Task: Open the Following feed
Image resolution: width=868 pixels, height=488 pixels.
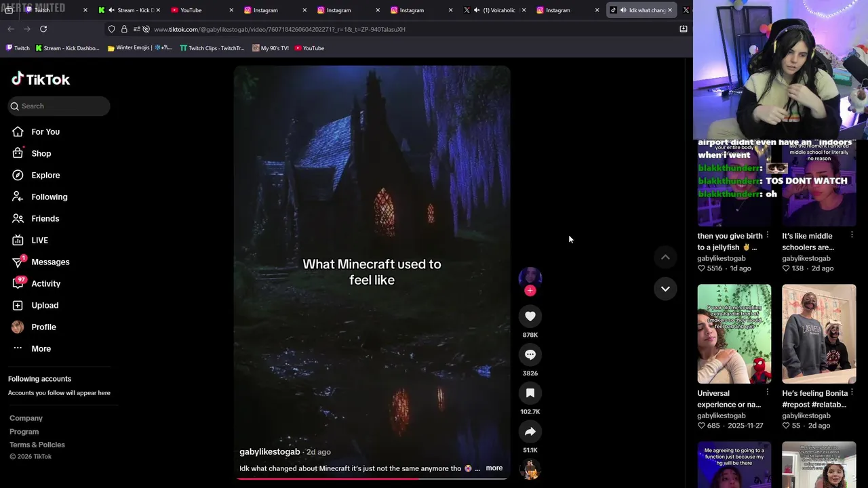Action: (49, 197)
